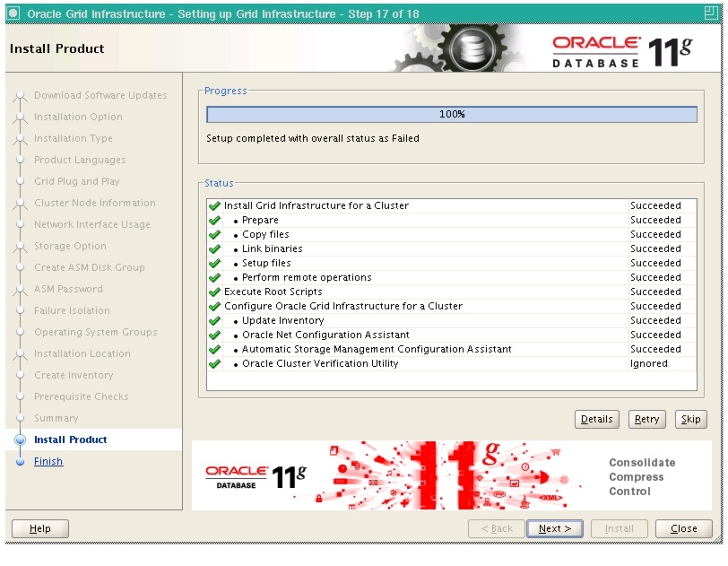Click the Skip button
This screenshot has height=566, width=728.
point(691,419)
